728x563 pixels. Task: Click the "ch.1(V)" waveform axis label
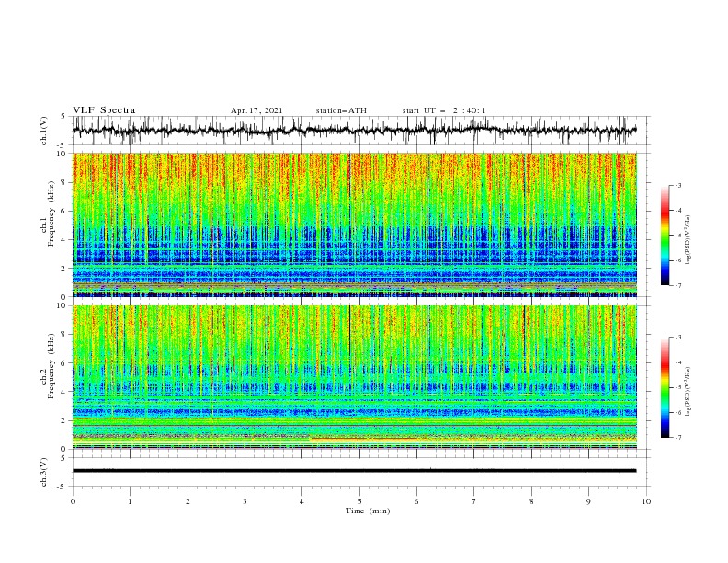pos(44,131)
